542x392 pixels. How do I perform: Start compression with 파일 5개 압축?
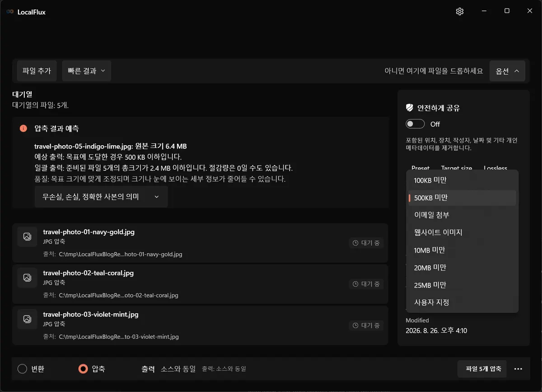pos(482,369)
